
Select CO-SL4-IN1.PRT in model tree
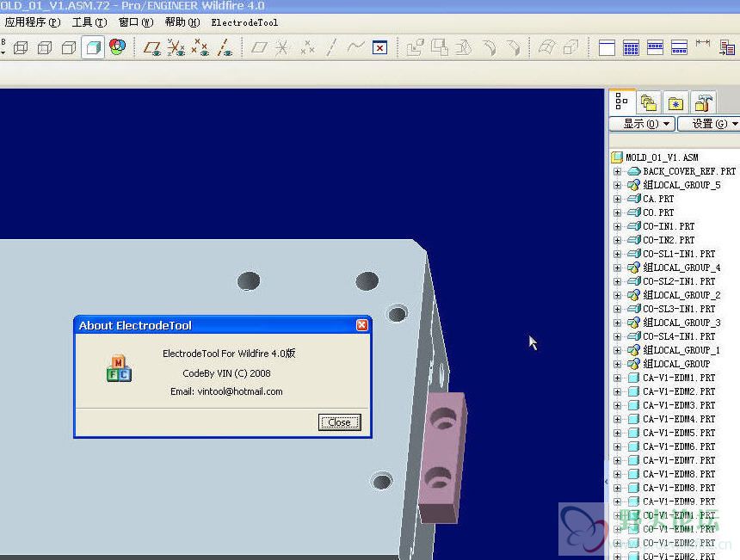click(679, 336)
